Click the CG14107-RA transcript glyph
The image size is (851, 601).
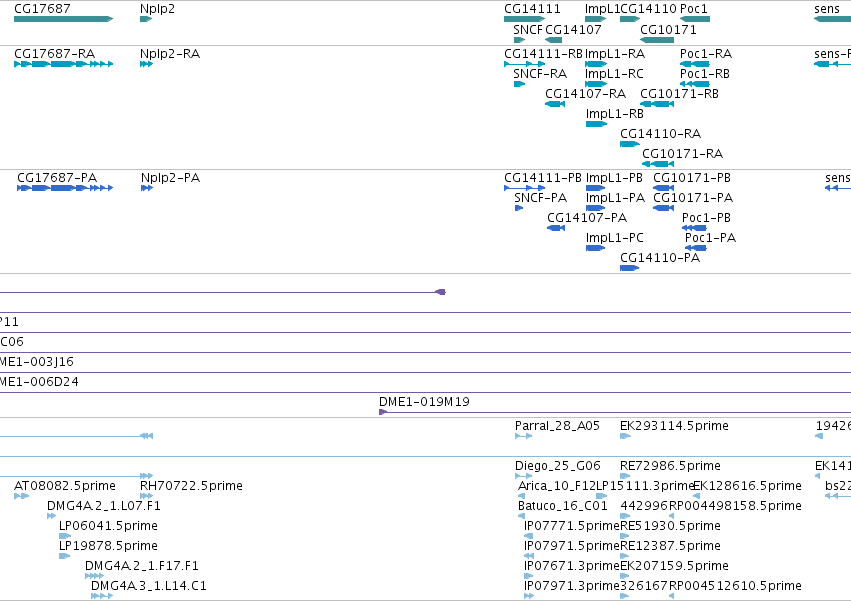point(555,104)
